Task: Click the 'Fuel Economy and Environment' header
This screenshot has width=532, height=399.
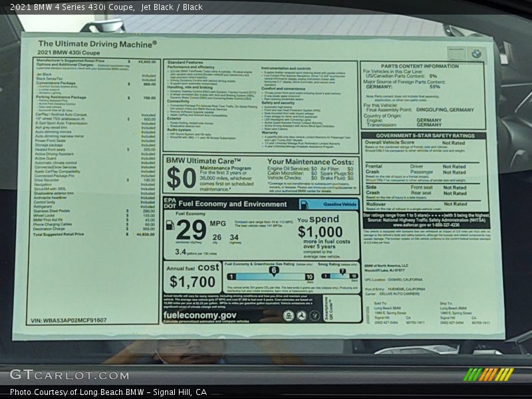Action: pyautogui.click(x=232, y=204)
